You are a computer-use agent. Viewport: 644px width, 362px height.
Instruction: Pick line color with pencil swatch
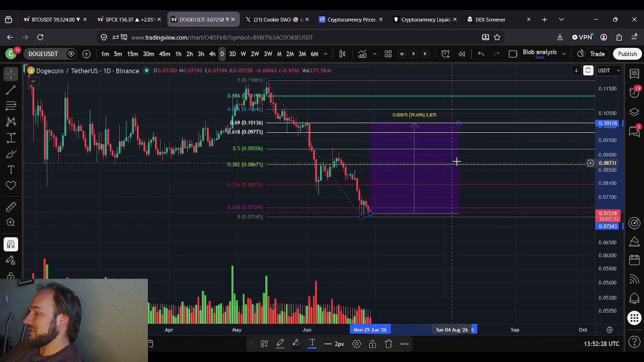pyautogui.click(x=280, y=344)
